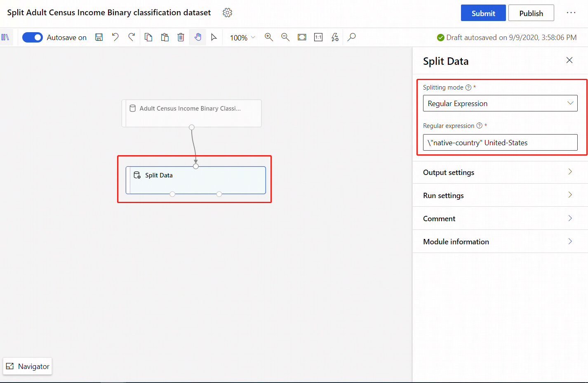
Task: Open pipeline settings gear icon
Action: point(227,13)
